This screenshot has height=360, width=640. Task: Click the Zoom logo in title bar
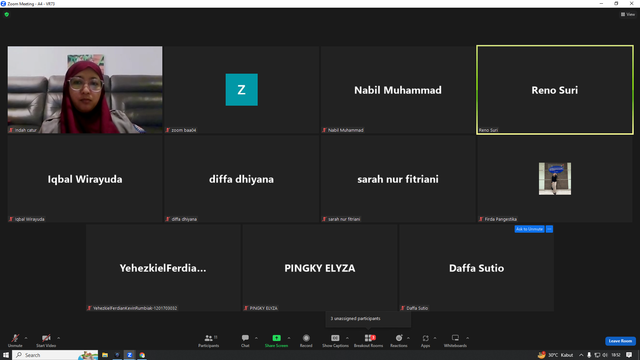tap(3, 4)
